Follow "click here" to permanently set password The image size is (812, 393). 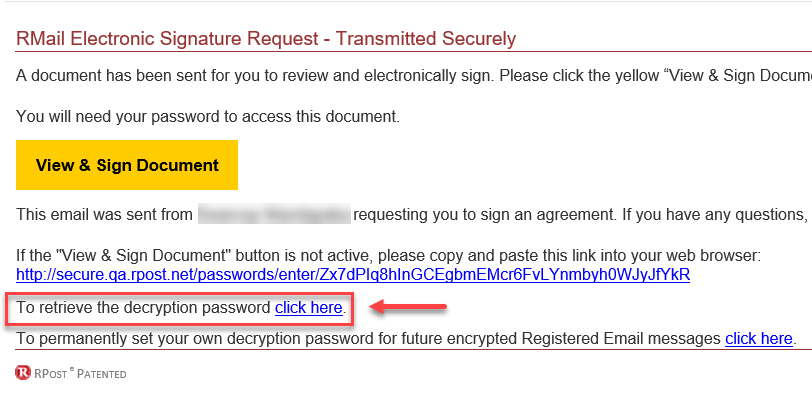759,339
